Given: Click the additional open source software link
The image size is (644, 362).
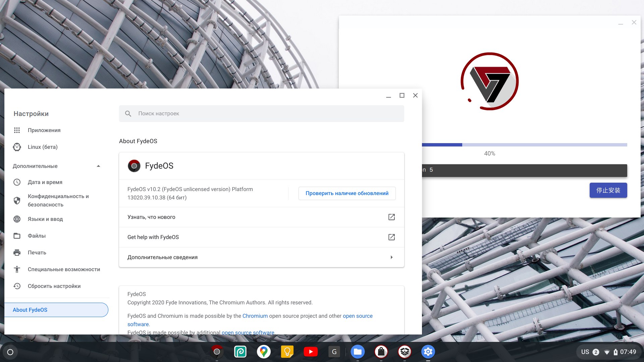Looking at the screenshot, I should pos(248,333).
